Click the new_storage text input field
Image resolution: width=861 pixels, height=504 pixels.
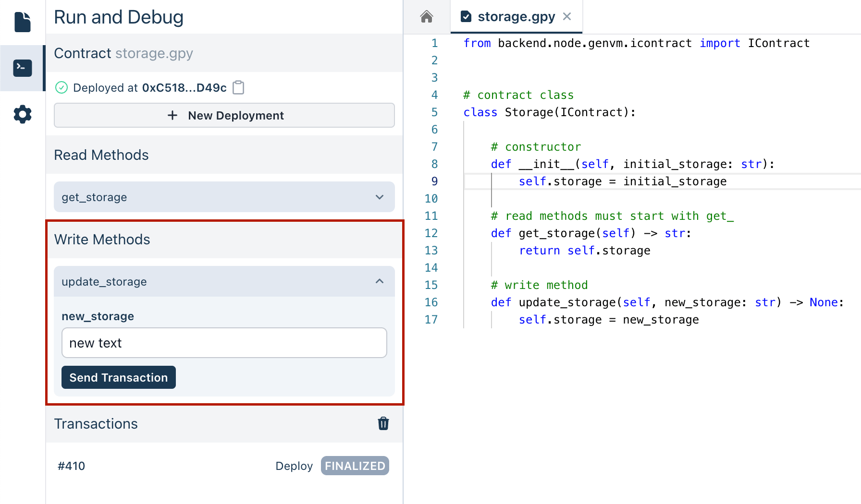pyautogui.click(x=224, y=343)
